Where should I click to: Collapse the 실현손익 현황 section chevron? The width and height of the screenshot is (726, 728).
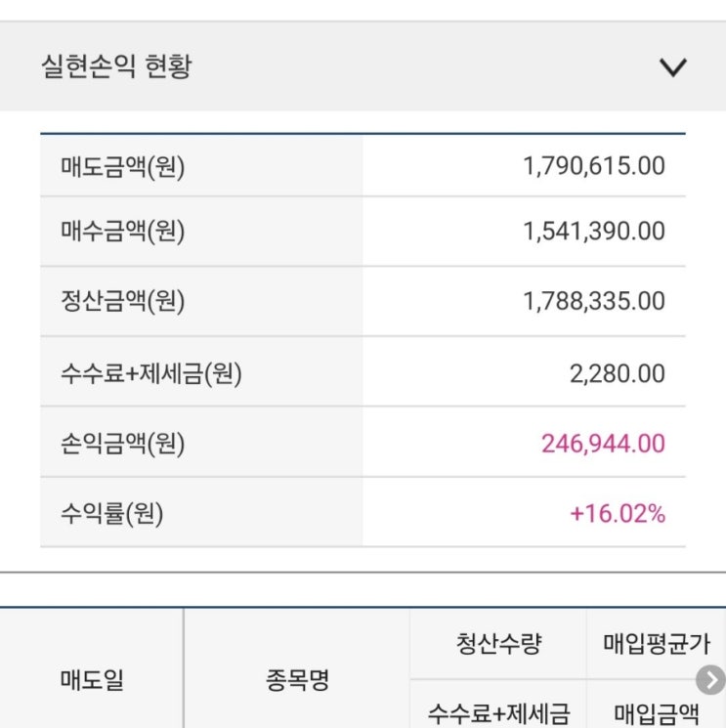(x=673, y=67)
